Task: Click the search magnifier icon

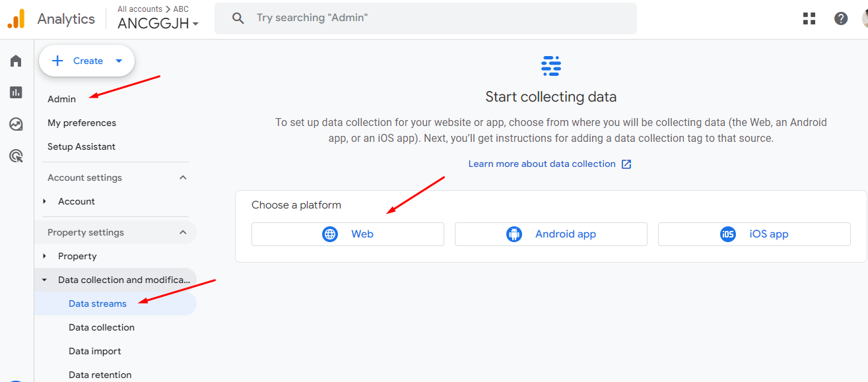Action: (x=238, y=18)
